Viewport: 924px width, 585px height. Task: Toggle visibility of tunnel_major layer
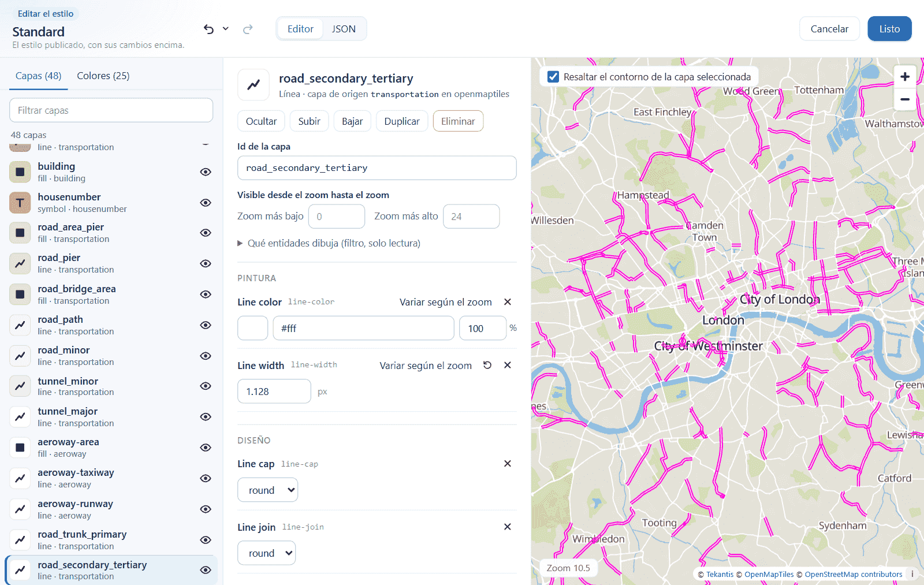(x=206, y=417)
